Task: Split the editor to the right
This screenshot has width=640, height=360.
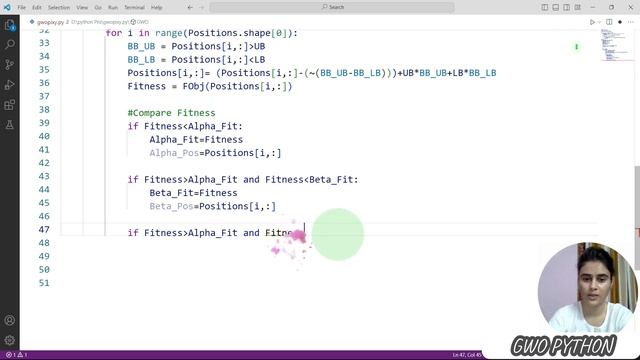Action: click(609, 22)
